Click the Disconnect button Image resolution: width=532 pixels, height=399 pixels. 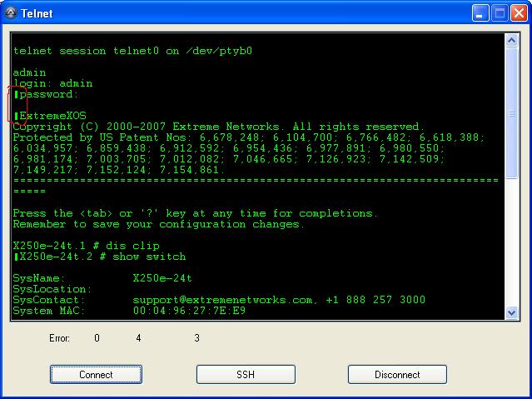[397, 375]
